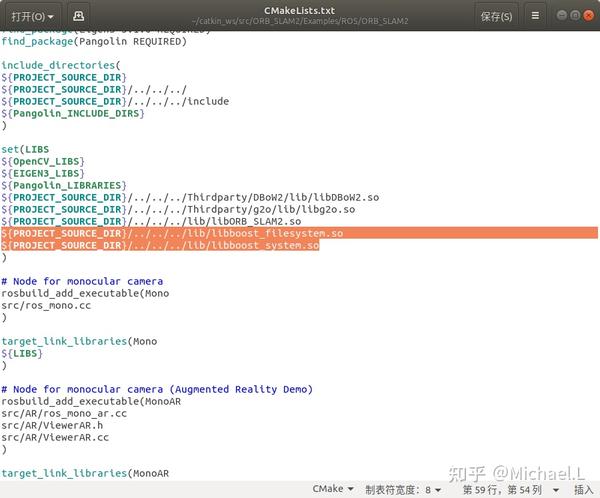Click line find_package(Pangolin REQUIRED)
The image size is (600, 498).
click(x=94, y=41)
